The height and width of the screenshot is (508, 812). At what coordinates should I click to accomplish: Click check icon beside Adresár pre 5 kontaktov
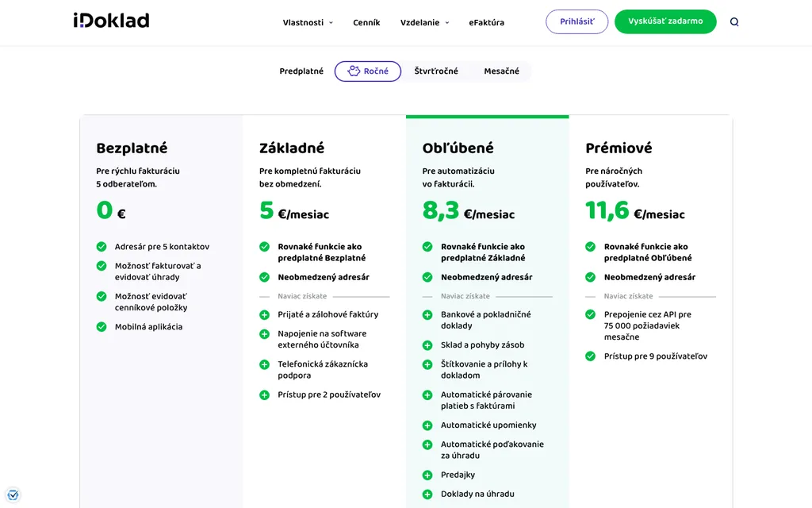[101, 247]
